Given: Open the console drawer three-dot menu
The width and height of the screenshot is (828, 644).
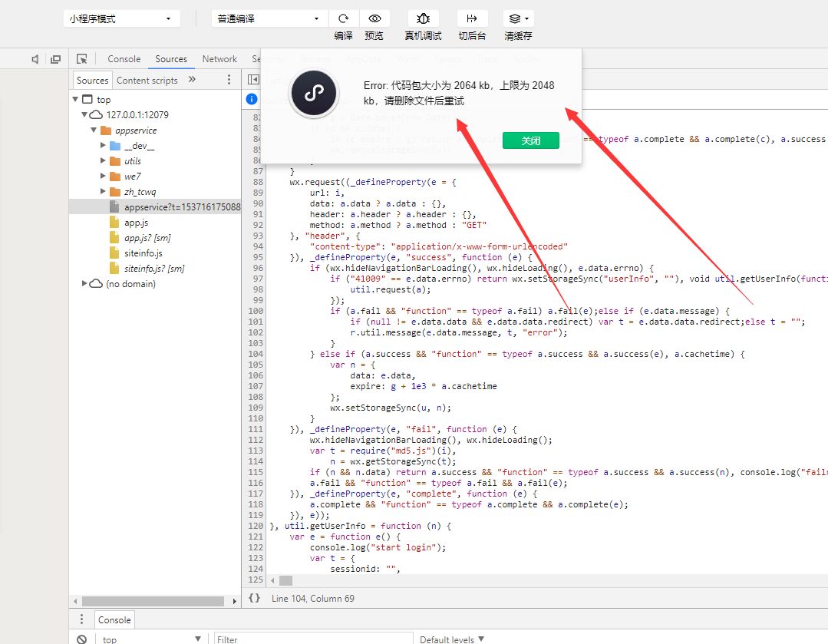Looking at the screenshot, I should point(81,619).
